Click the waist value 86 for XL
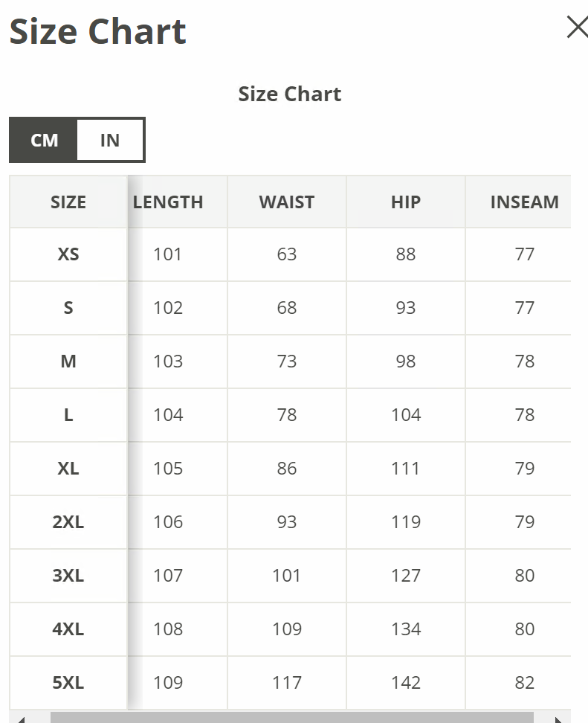Image resolution: width=588 pixels, height=723 pixels. pos(286,469)
